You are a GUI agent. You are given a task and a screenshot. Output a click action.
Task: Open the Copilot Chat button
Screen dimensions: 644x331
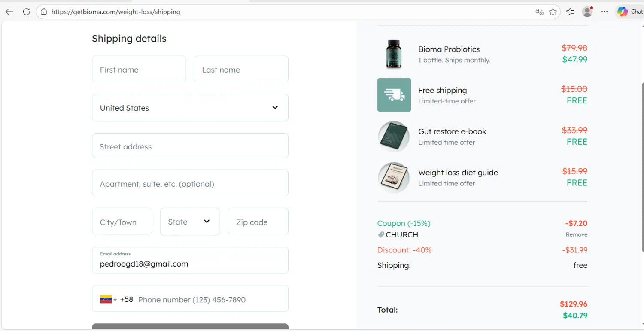coord(630,12)
